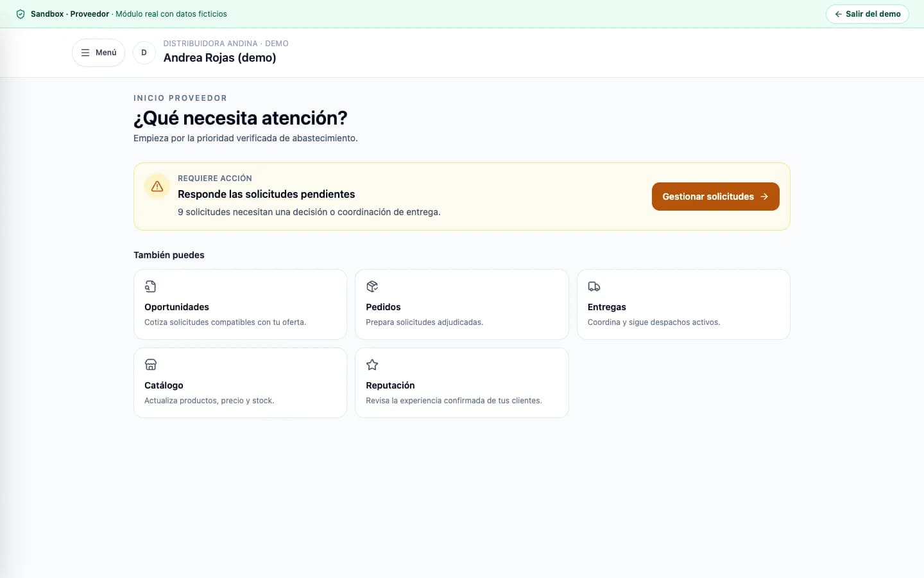This screenshot has height=578, width=924.
Task: Click the REQUIERE ACCIÓN label
Action: click(x=215, y=179)
